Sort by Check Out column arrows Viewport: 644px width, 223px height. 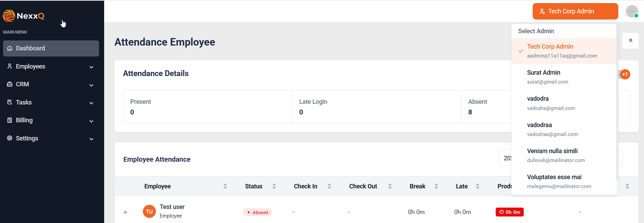tap(390, 186)
